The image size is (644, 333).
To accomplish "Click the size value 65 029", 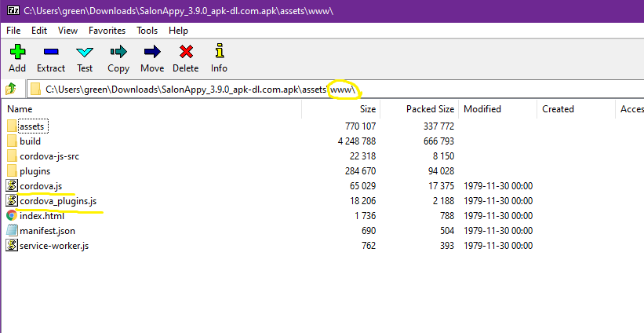I will coord(362,186).
